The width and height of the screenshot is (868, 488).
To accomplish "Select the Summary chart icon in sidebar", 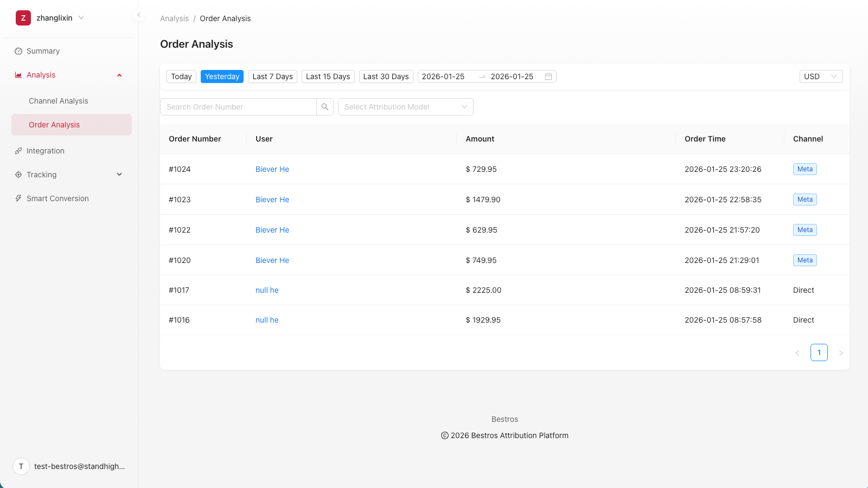I will pyautogui.click(x=18, y=51).
